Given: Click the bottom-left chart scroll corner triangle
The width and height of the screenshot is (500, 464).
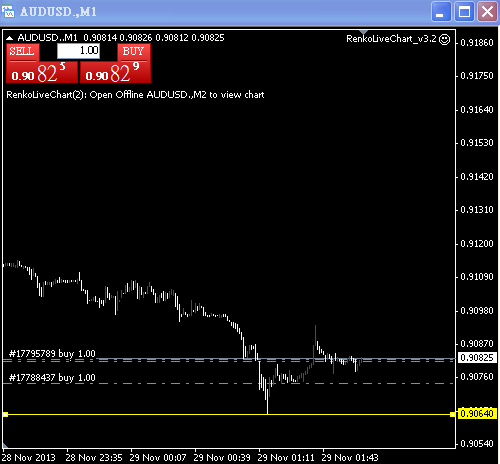Looking at the screenshot, I should pos(5,446).
